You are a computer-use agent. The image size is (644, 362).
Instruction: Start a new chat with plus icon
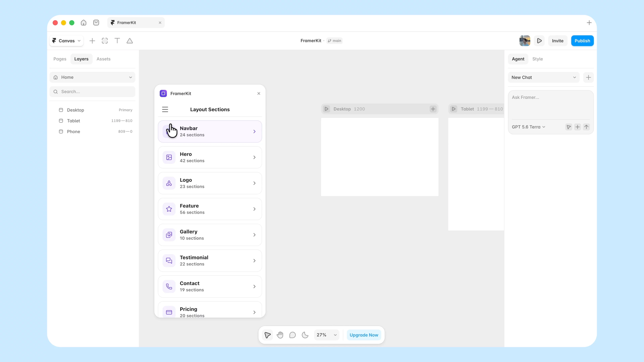click(588, 77)
